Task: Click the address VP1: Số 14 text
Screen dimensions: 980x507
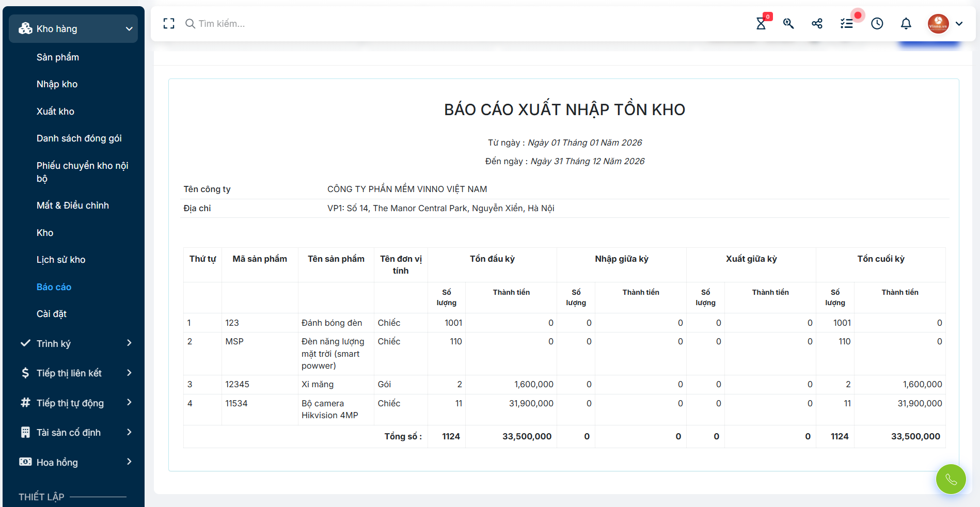Action: coord(441,208)
